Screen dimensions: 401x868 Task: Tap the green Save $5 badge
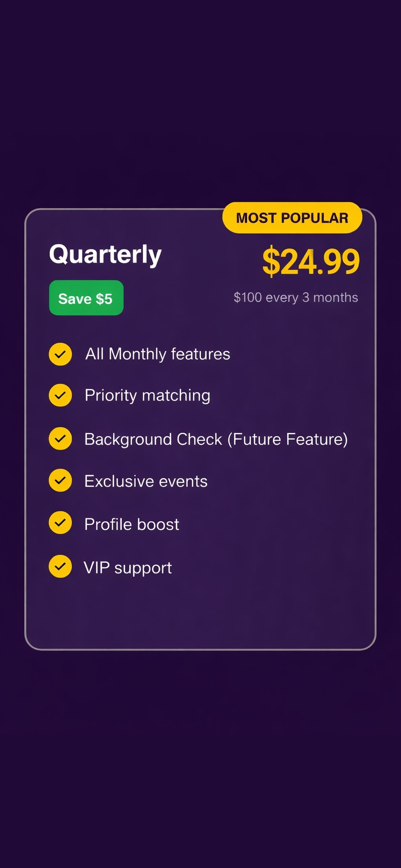86,298
